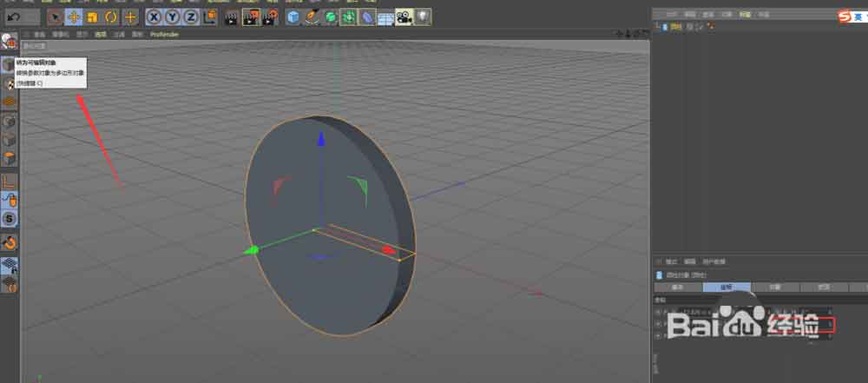
Task: Click the green array modeling icon
Action: coord(349,17)
